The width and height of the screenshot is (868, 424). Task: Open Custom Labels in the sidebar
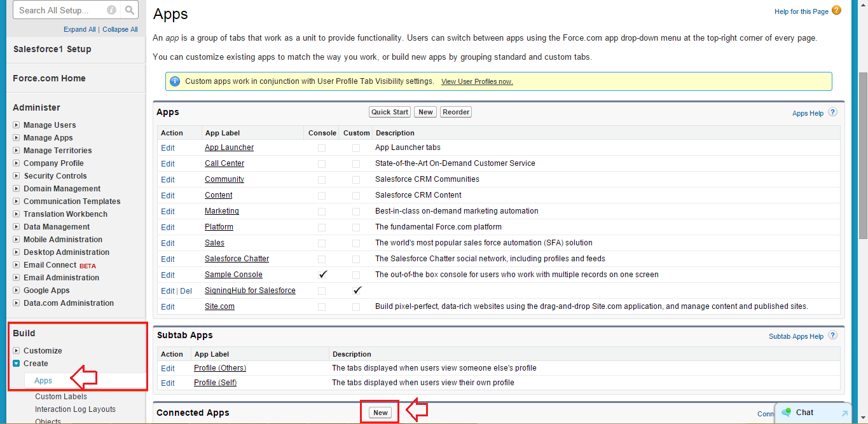(61, 397)
